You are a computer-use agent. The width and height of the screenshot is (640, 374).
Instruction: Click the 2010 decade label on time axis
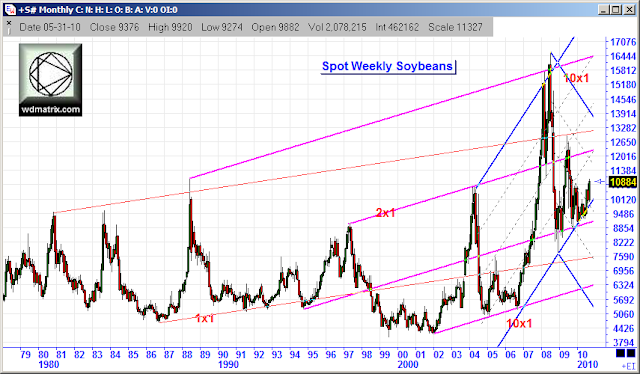pos(587,364)
